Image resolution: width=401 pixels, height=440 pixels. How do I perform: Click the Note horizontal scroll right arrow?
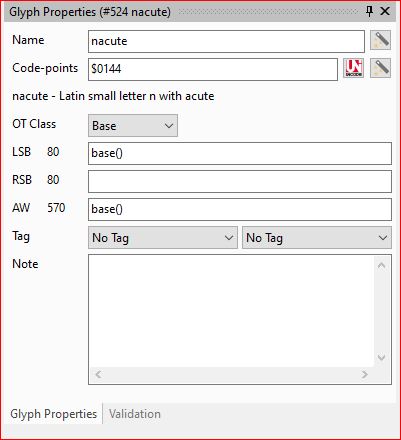365,374
